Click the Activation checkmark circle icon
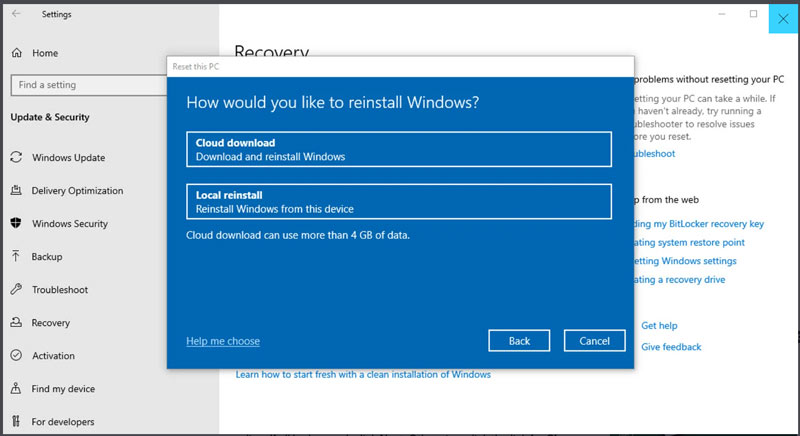Viewport: 800px width, 436px height. click(x=16, y=355)
